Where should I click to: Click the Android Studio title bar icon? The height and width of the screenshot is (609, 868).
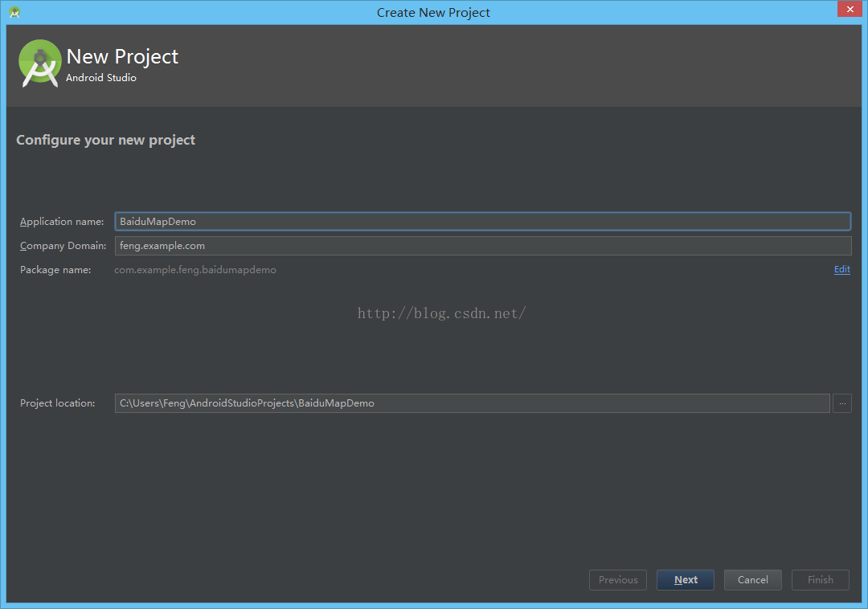15,12
